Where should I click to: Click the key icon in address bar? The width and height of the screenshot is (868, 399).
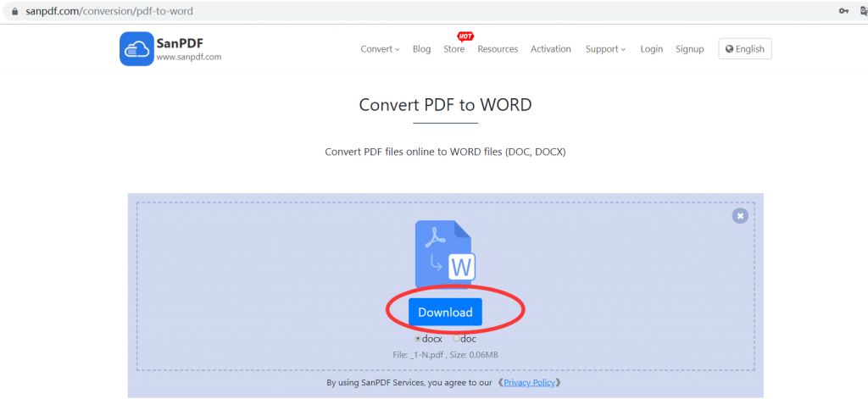point(843,11)
